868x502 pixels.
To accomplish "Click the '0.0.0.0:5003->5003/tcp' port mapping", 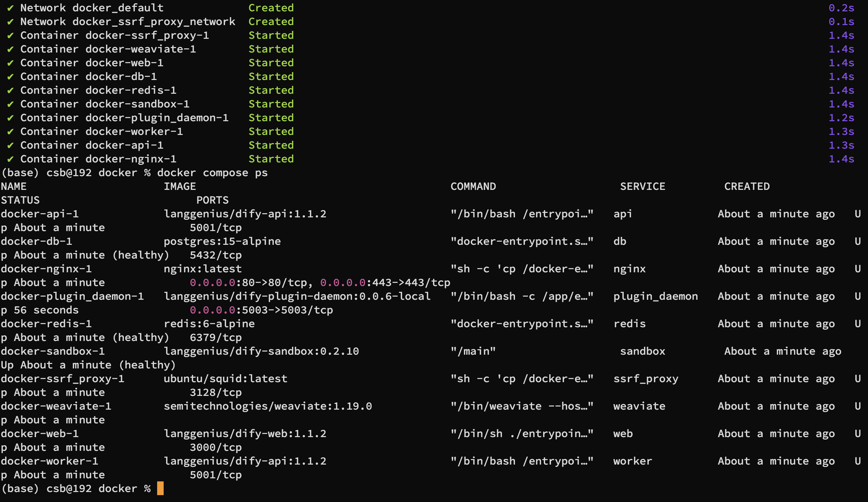I will tap(261, 310).
